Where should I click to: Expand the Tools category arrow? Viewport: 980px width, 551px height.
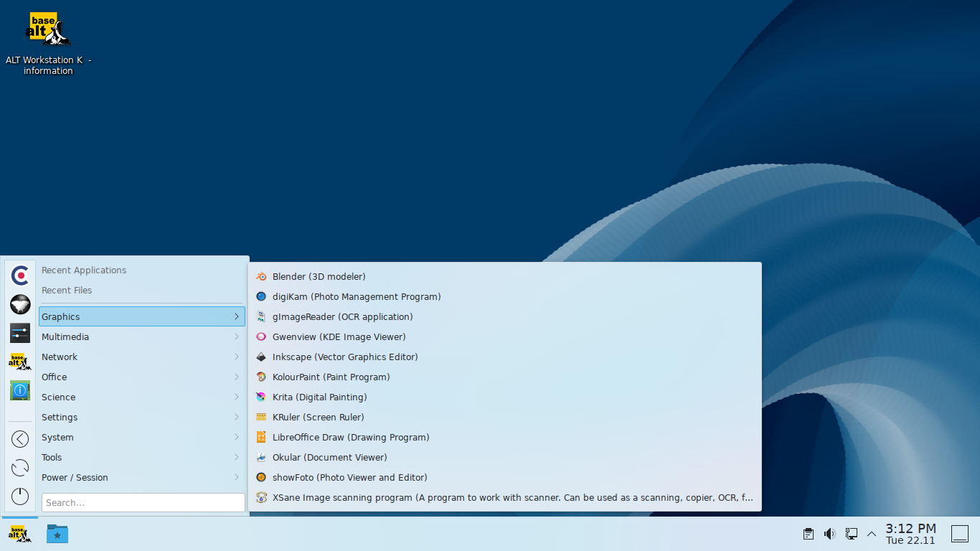pos(237,457)
